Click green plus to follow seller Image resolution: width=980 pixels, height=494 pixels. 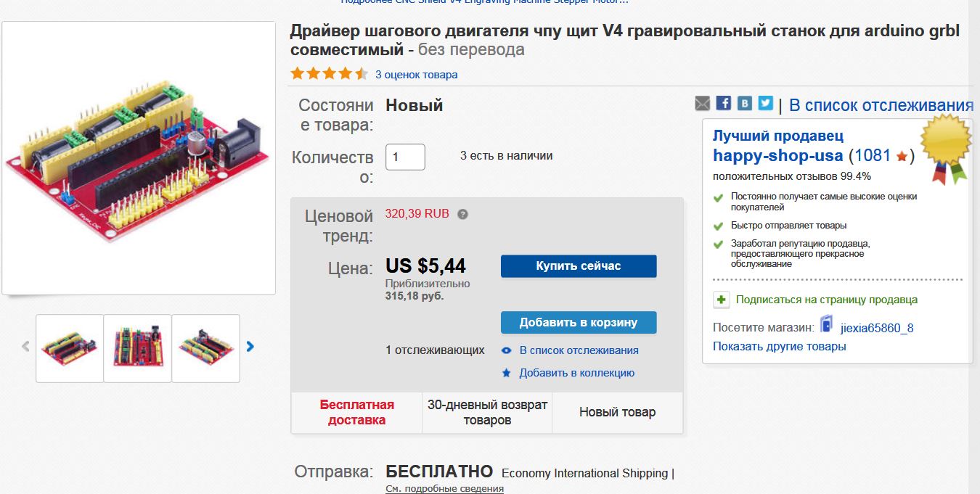(721, 300)
